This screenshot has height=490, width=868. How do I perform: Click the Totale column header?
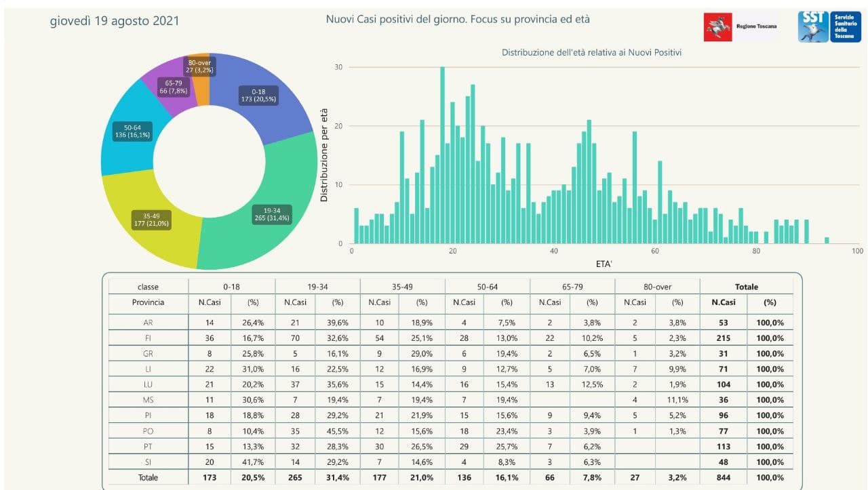[746, 287]
